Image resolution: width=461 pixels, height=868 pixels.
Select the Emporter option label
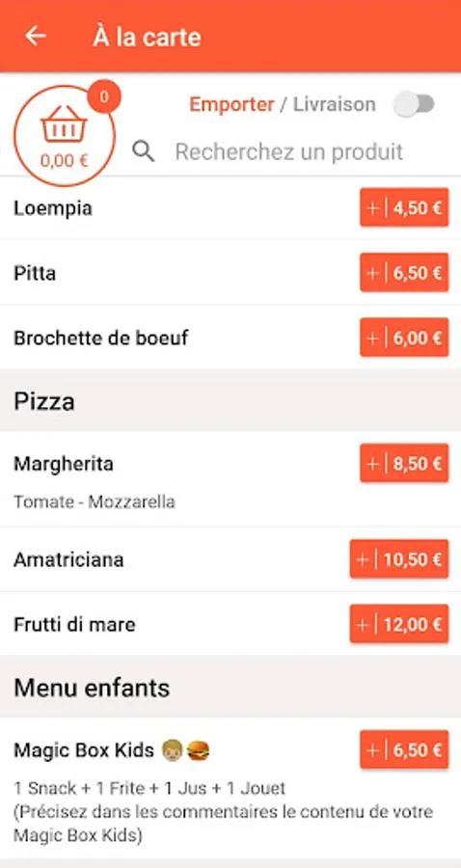coord(231,104)
